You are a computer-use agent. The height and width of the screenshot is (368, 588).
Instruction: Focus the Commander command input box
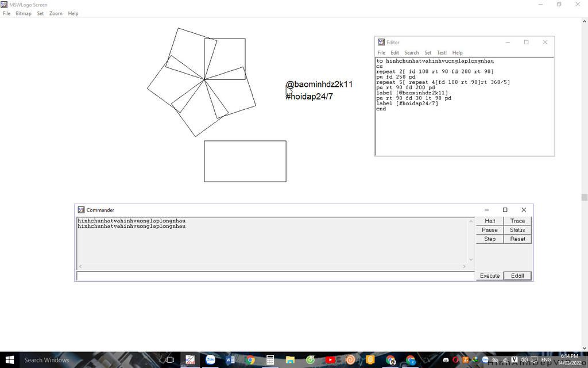(276, 276)
